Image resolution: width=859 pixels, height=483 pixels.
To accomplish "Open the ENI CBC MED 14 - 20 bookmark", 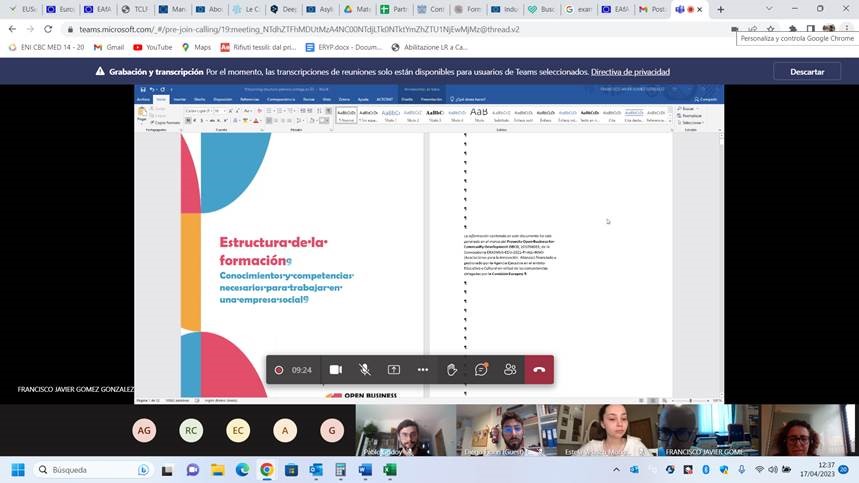I will pos(47,48).
